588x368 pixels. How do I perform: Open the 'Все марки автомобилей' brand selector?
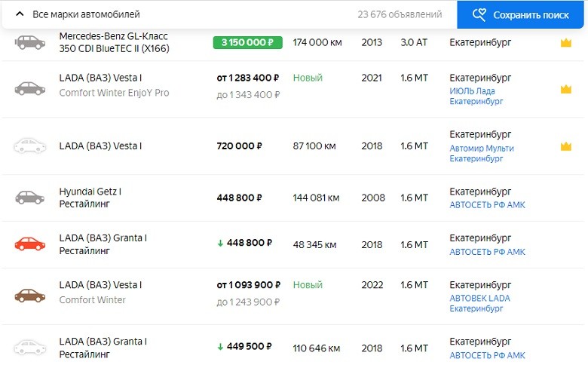coord(84,14)
